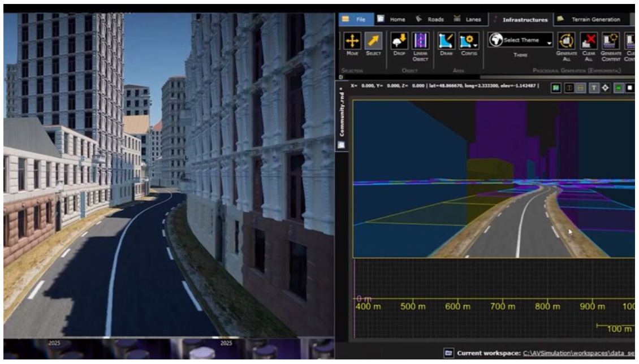Click the Generate Content icon

point(610,41)
